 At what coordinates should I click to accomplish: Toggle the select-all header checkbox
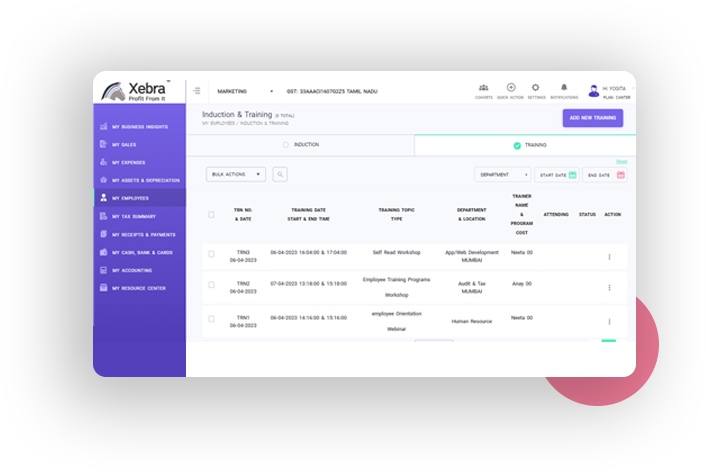pyautogui.click(x=211, y=215)
